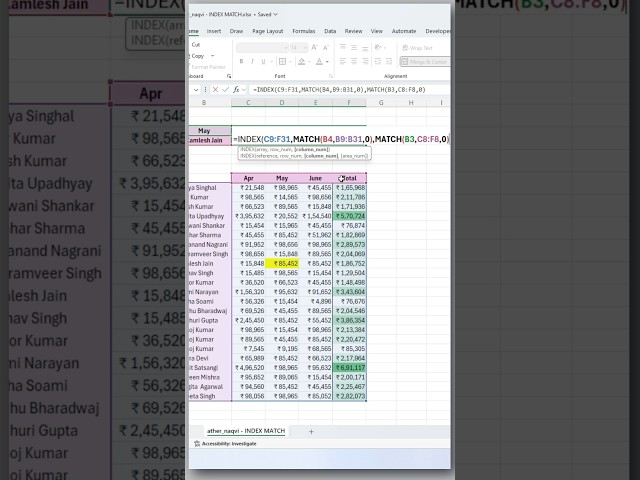The width and height of the screenshot is (640, 480).
Task: Click the Total header cell
Action: (349, 178)
